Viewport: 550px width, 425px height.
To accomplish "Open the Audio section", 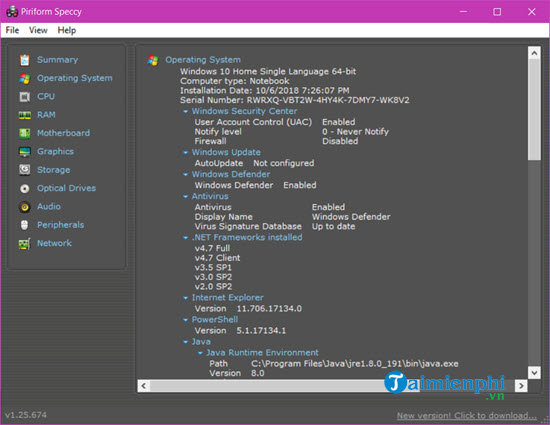I will pyautogui.click(x=49, y=207).
